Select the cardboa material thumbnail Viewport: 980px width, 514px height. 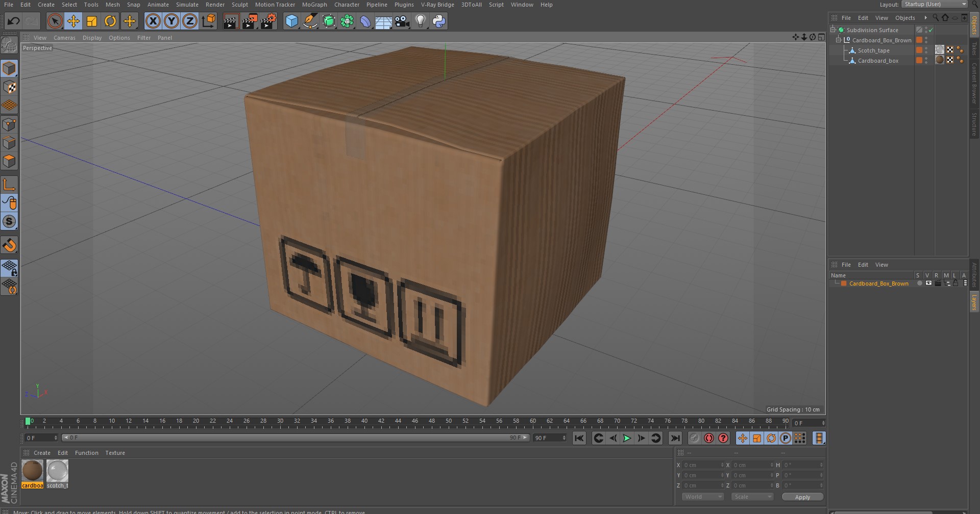click(33, 474)
